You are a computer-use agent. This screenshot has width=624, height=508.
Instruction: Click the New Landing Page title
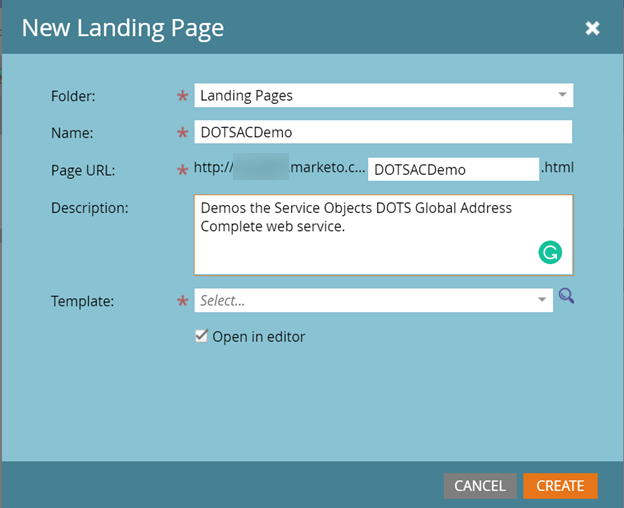pyautogui.click(x=123, y=29)
